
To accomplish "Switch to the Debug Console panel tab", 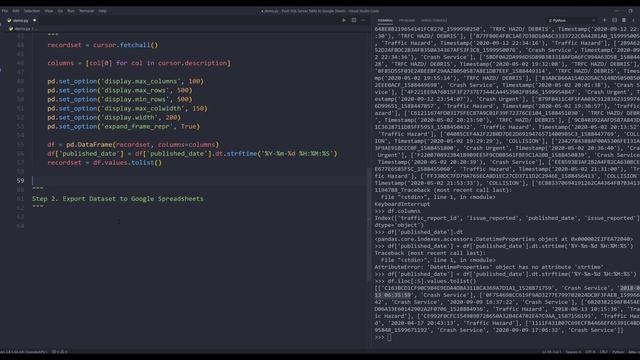I will point(434,20).
